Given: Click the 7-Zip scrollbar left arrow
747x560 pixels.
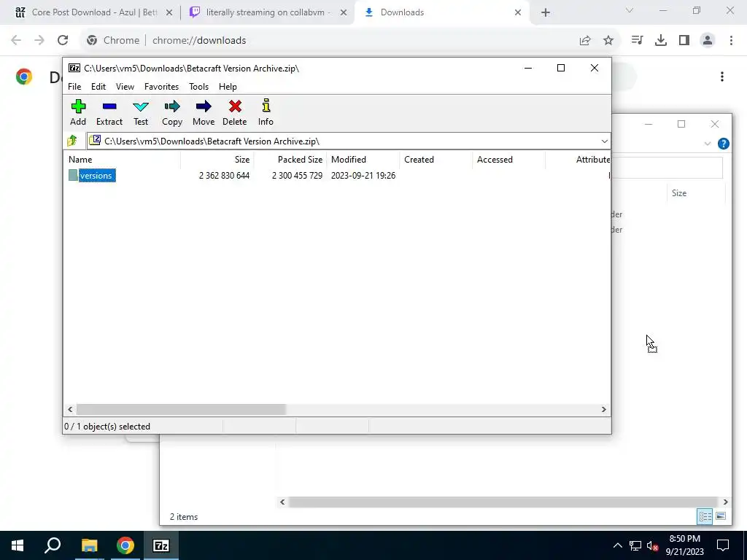Looking at the screenshot, I should pyautogui.click(x=70, y=409).
